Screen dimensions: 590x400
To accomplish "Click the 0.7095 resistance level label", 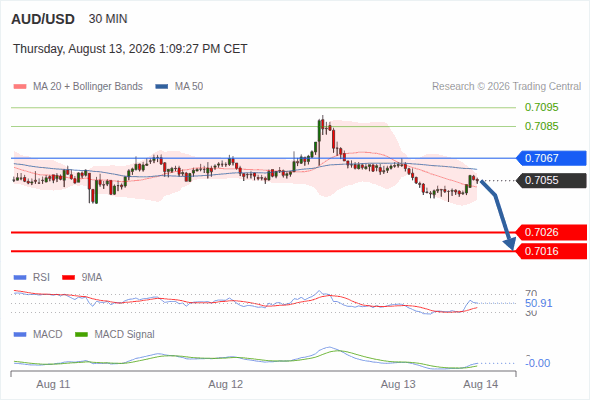I will tap(541, 107).
